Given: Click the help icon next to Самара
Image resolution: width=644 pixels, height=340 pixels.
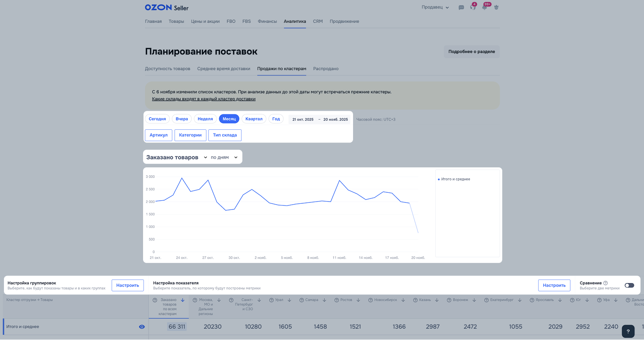Looking at the screenshot, I should pos(302,300).
